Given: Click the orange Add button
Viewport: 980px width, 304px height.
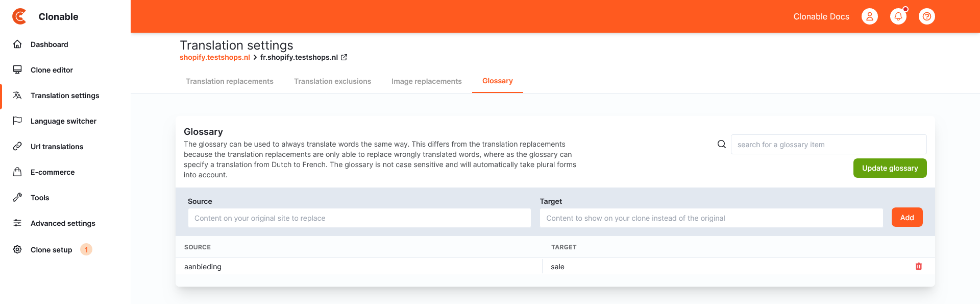Looking at the screenshot, I should (907, 218).
